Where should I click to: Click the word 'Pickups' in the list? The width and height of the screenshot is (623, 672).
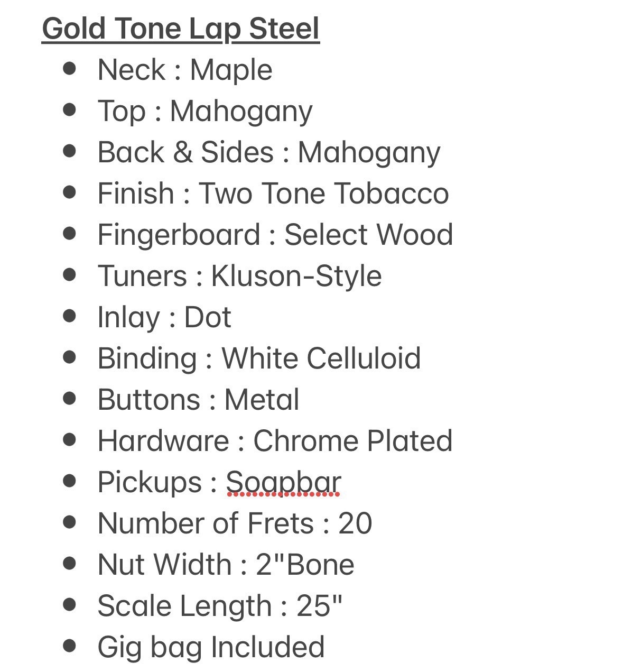(x=150, y=483)
